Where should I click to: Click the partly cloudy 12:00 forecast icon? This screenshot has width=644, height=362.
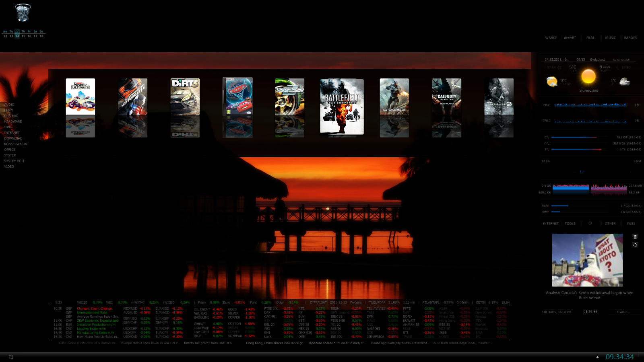click(x=552, y=82)
